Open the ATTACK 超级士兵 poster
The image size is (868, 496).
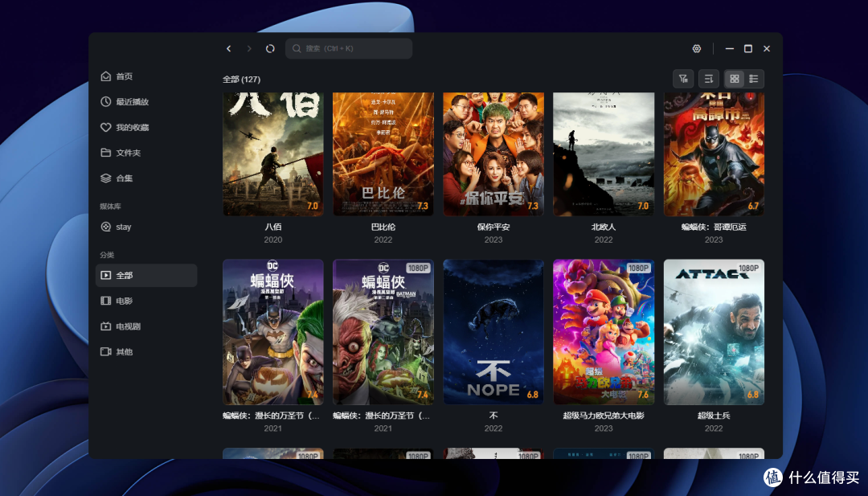[714, 332]
